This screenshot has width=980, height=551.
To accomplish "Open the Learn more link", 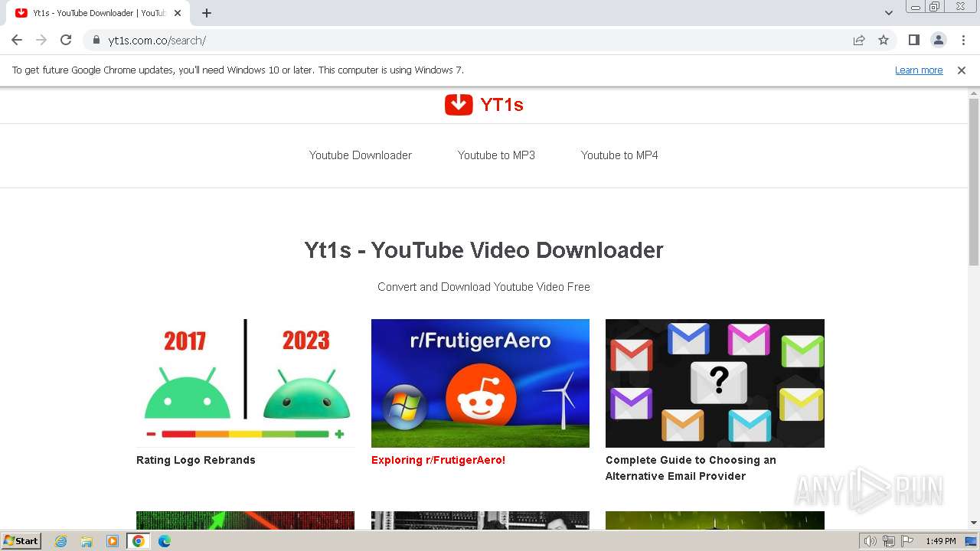I will coord(919,70).
